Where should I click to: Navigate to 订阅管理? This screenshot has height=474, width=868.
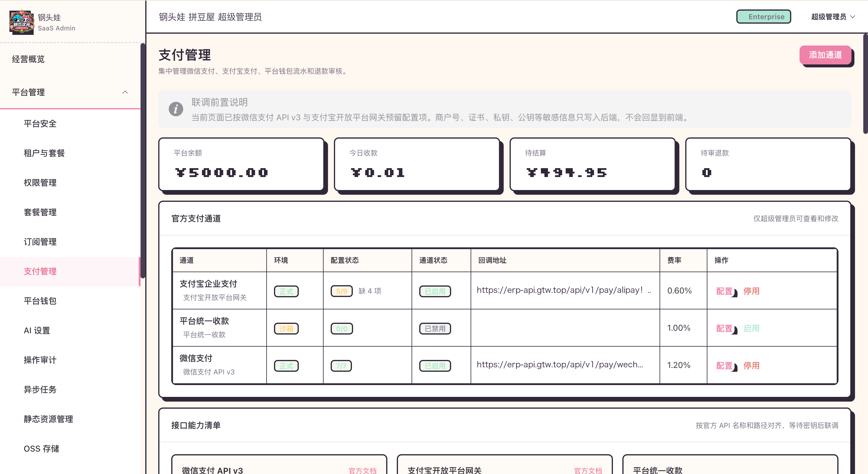pos(70,241)
